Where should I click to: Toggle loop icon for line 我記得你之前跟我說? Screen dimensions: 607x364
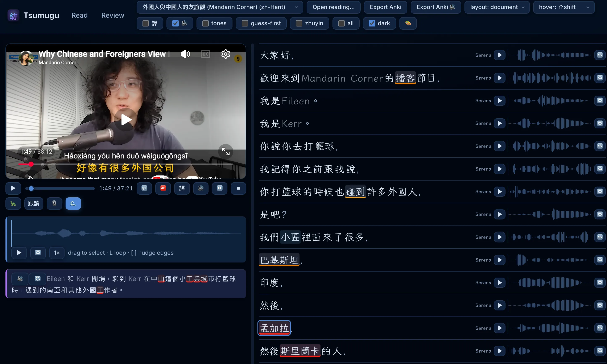click(x=600, y=169)
